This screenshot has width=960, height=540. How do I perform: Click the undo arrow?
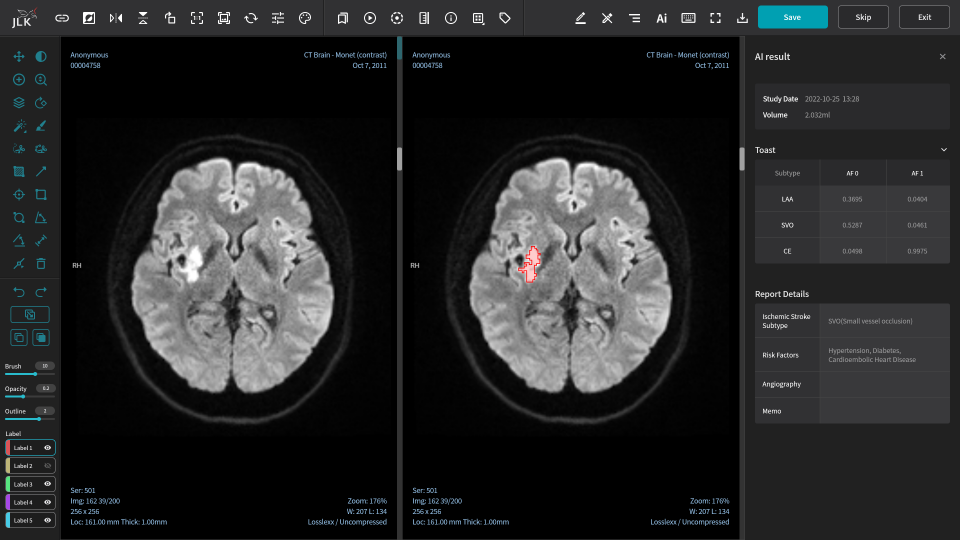tap(19, 292)
